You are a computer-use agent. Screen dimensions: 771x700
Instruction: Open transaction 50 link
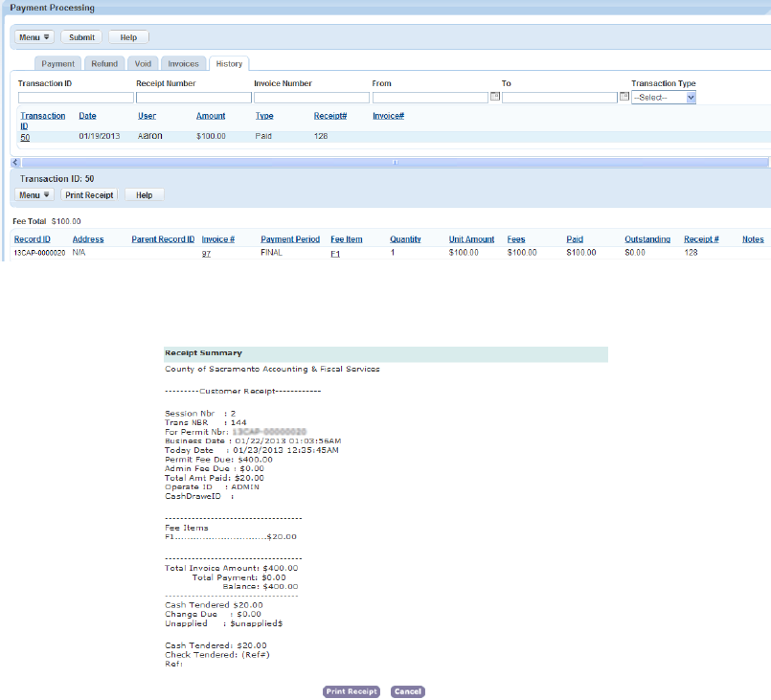click(x=25, y=137)
